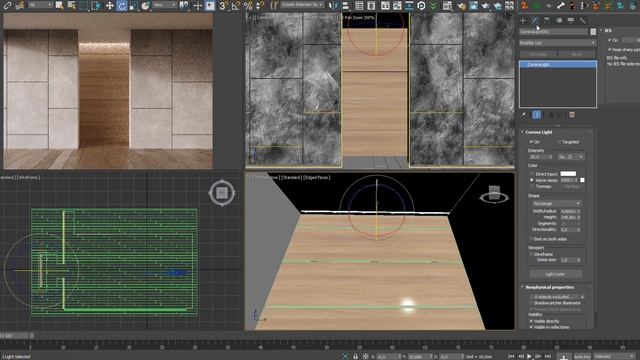Click the Select and Manipulate icon
The height and width of the screenshot is (360, 640).
click(x=198, y=6)
